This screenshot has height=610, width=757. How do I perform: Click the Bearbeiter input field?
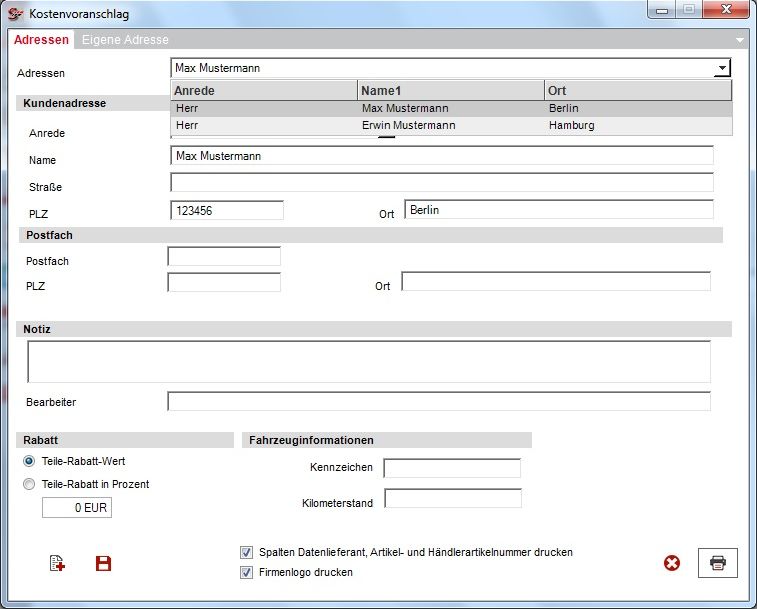(x=439, y=402)
